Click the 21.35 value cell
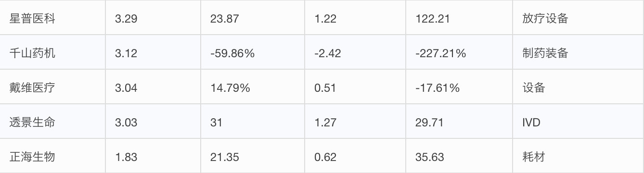Screen dimensions: 644x173 point(252,156)
